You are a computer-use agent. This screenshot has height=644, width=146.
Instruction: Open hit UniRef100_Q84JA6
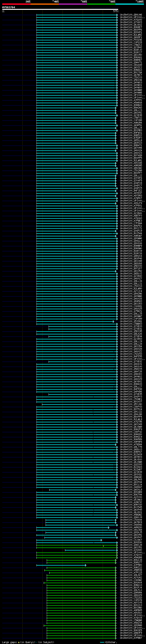[131, 15]
